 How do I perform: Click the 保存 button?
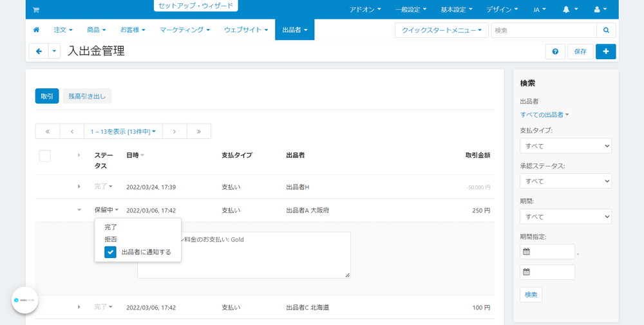[x=580, y=51]
